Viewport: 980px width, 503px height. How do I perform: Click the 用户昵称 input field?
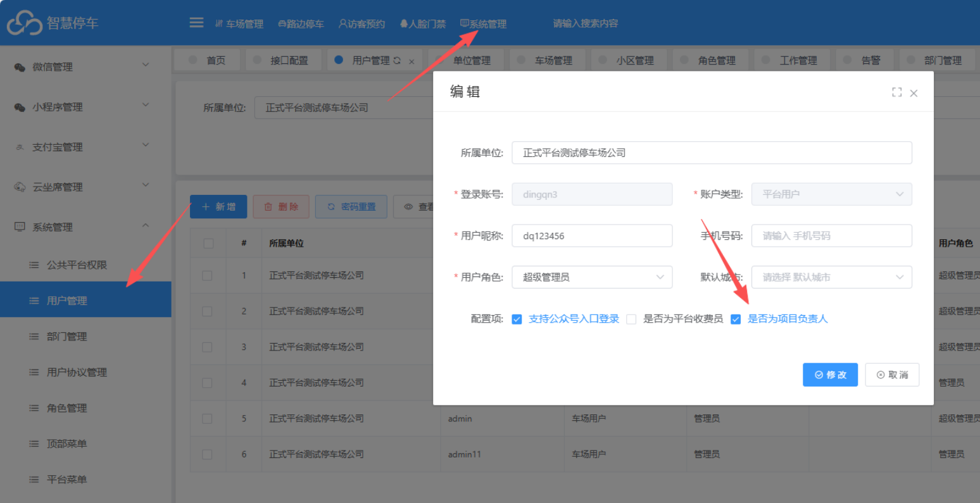pos(592,236)
